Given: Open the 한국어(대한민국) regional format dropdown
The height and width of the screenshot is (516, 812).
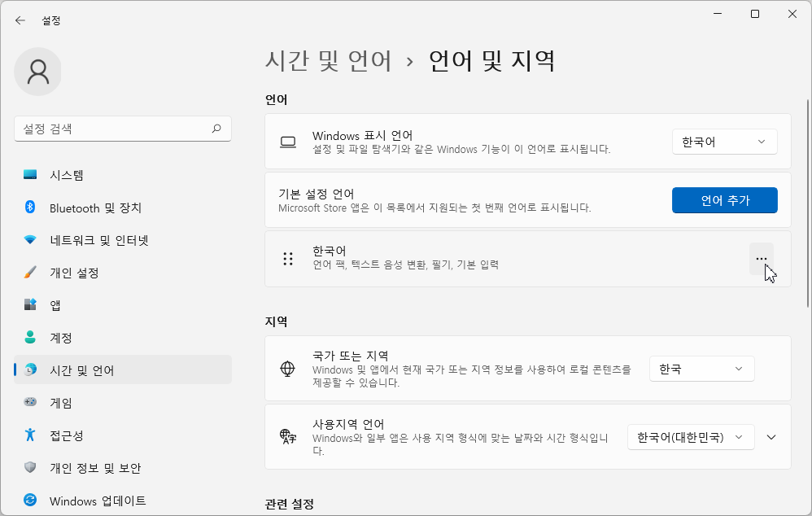Looking at the screenshot, I should tap(691, 437).
